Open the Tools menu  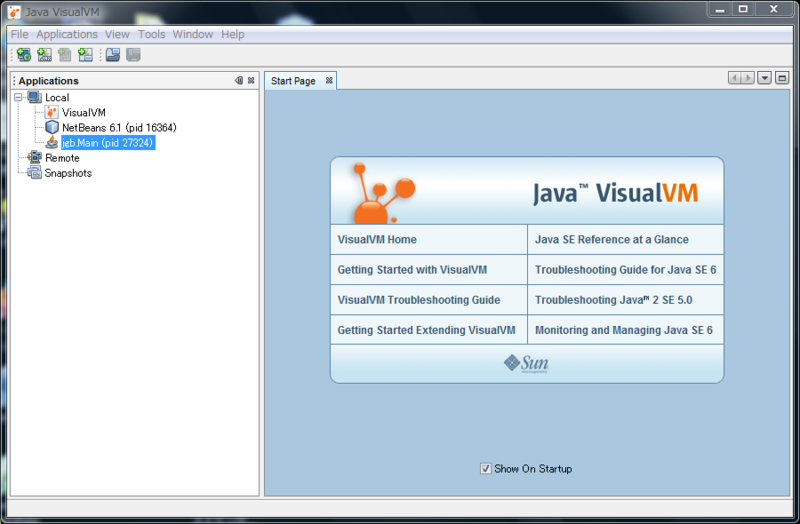coord(152,34)
